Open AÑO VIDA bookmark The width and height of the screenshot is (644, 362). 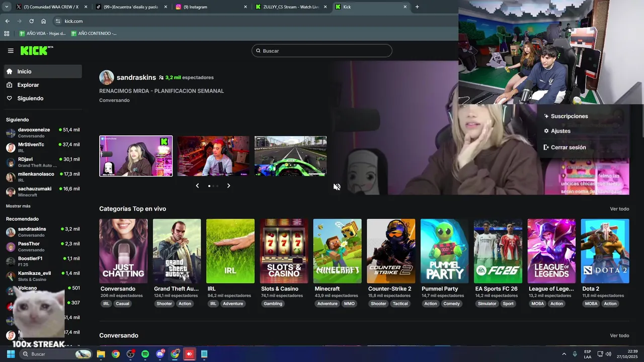42,33
